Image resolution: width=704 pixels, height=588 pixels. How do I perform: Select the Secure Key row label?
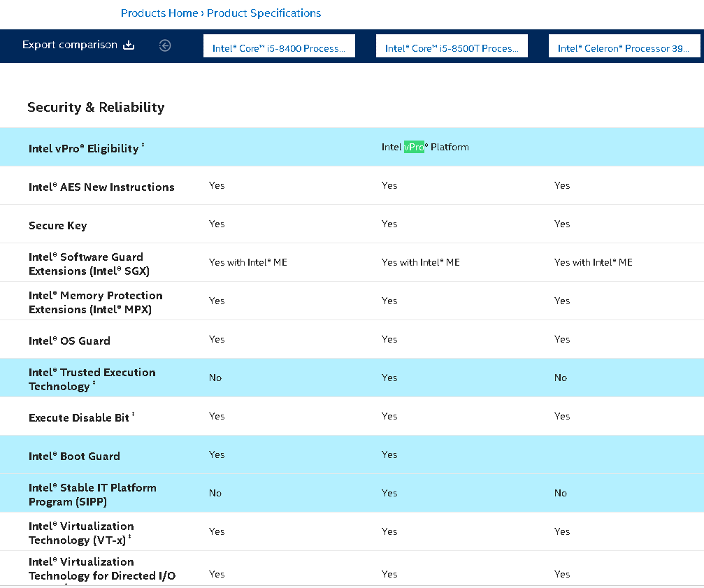pyautogui.click(x=58, y=225)
